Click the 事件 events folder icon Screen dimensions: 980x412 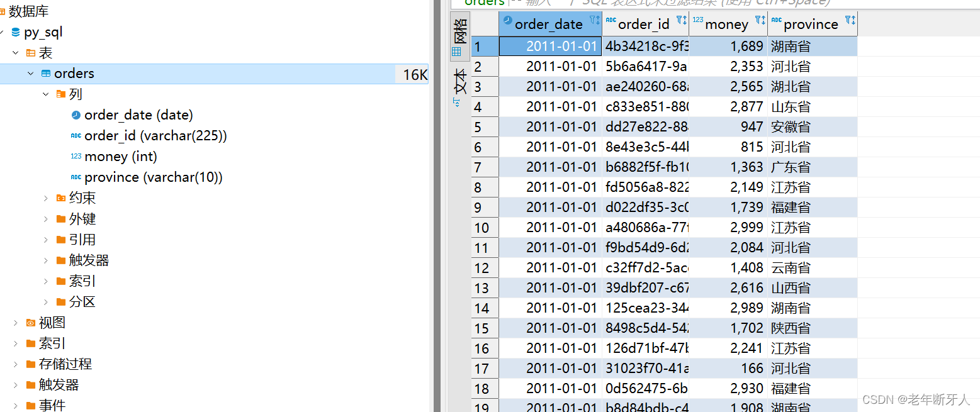tap(30, 406)
